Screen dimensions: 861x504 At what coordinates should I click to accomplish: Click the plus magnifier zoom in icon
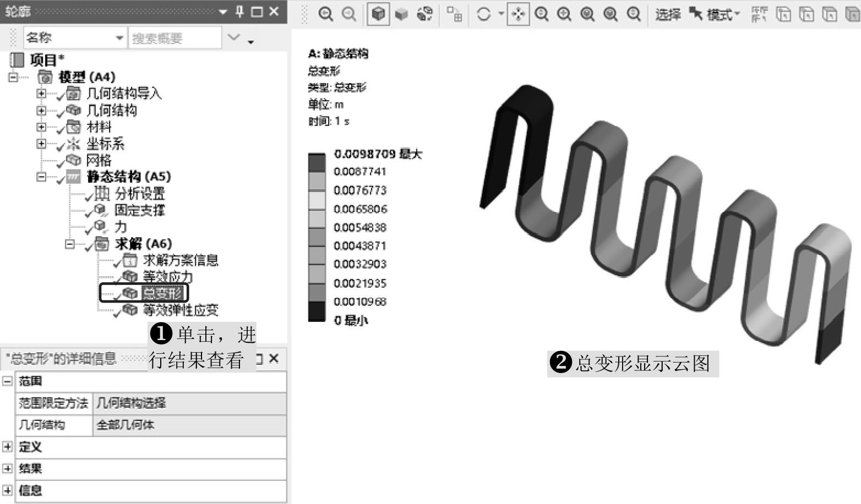tap(564, 14)
